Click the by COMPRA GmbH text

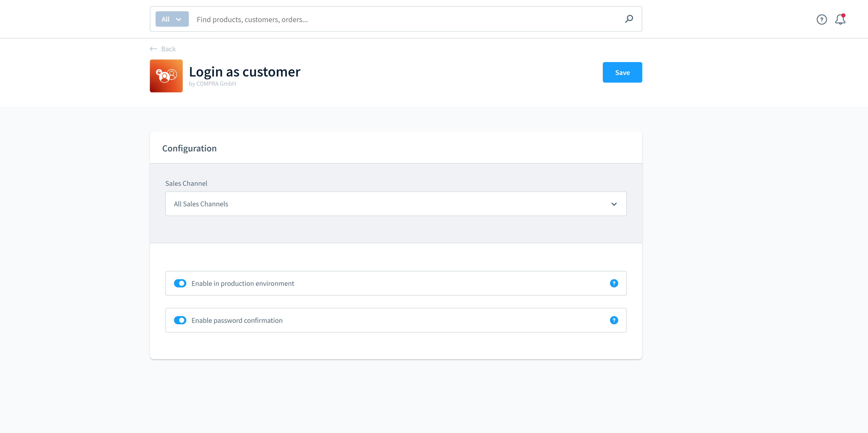click(x=212, y=84)
